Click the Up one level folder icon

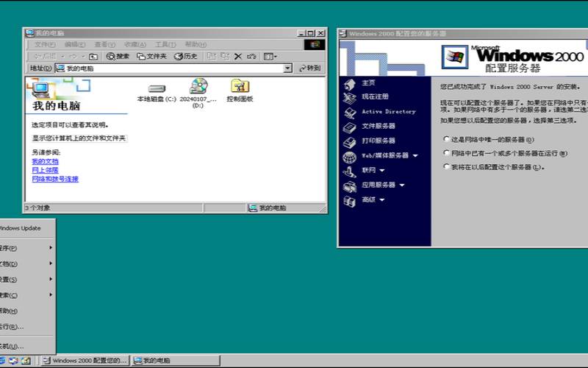tap(93, 57)
